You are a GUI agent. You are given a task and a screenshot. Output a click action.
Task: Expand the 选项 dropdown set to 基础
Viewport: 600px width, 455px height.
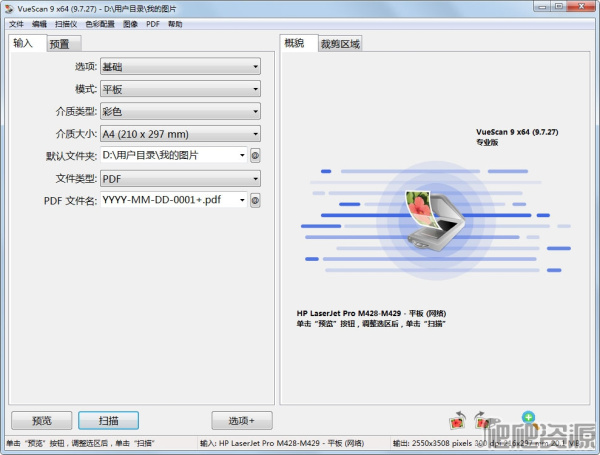click(x=180, y=67)
